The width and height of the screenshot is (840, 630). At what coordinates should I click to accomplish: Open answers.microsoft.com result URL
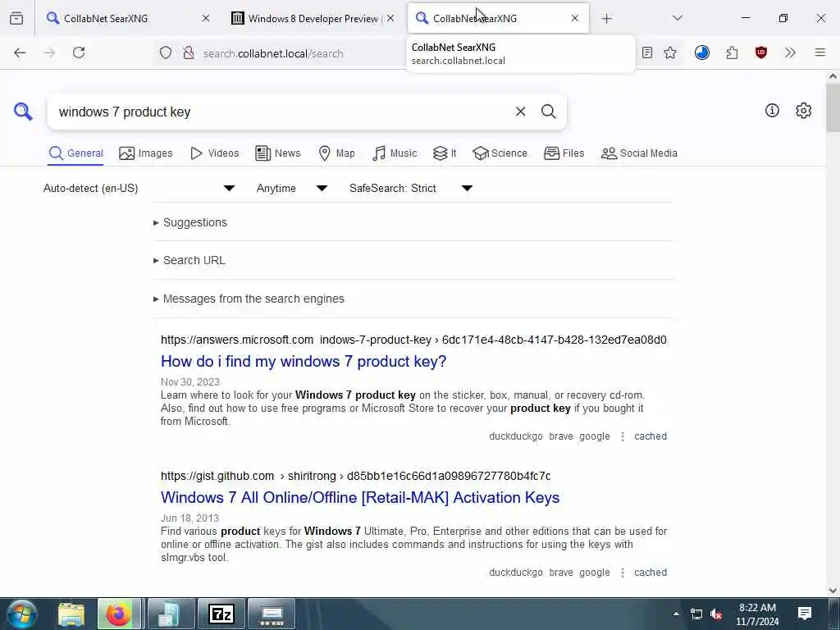[x=413, y=340]
